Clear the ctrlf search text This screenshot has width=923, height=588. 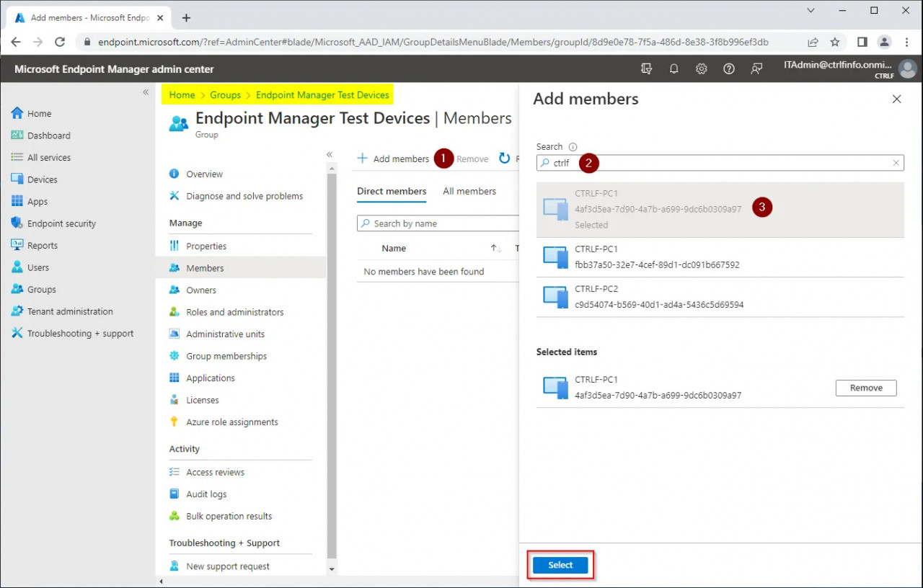tap(896, 163)
